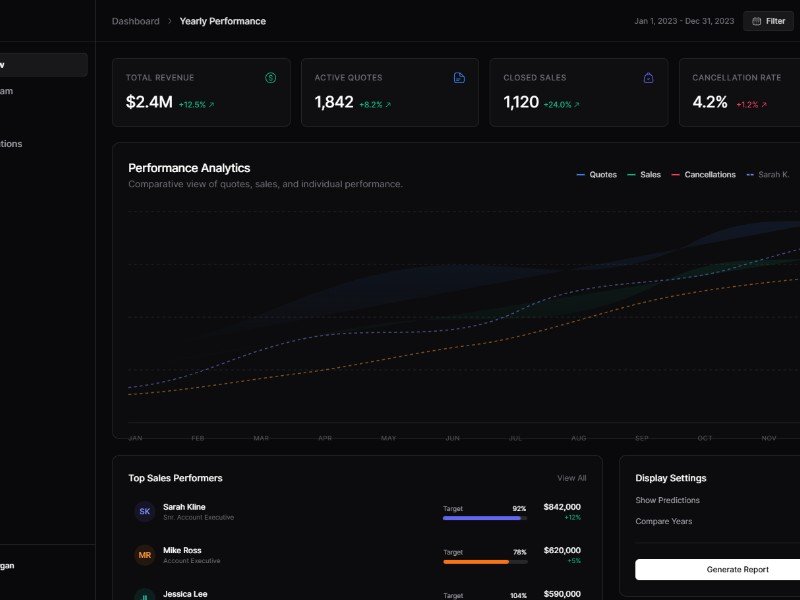This screenshot has height=600, width=800.
Task: Open the Jan 1 – Dec 31, 2023 date range
Action: [684, 21]
